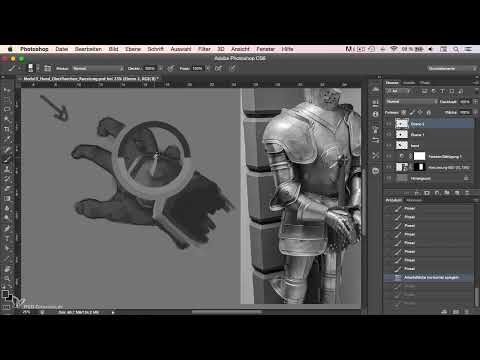Open the status bar info arrow
This screenshot has height=360, width=480.
[x=113, y=312]
